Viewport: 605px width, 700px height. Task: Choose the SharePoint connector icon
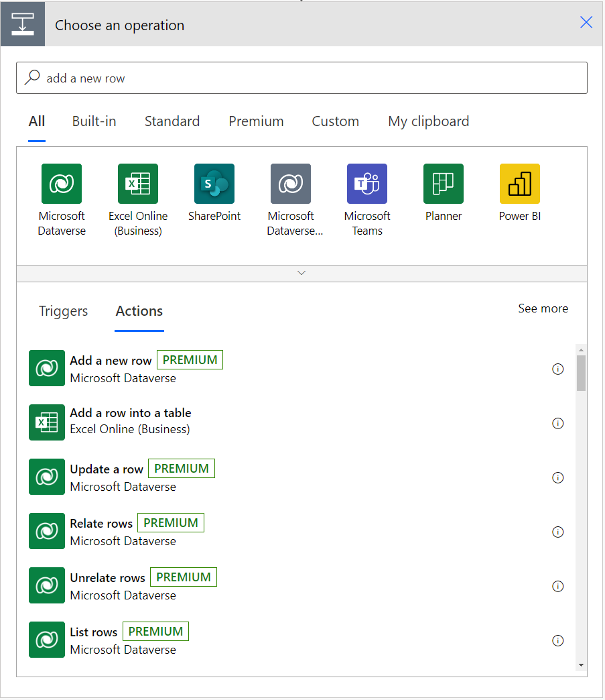tap(214, 184)
